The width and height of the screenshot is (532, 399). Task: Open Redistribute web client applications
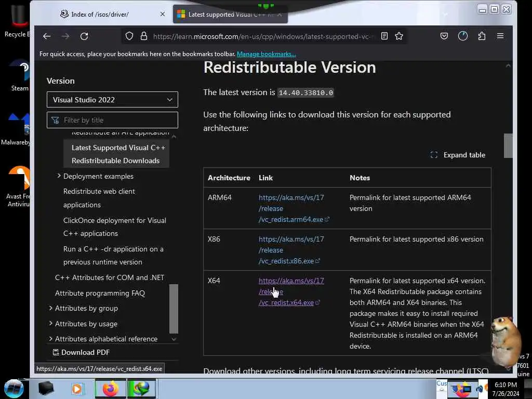click(99, 198)
